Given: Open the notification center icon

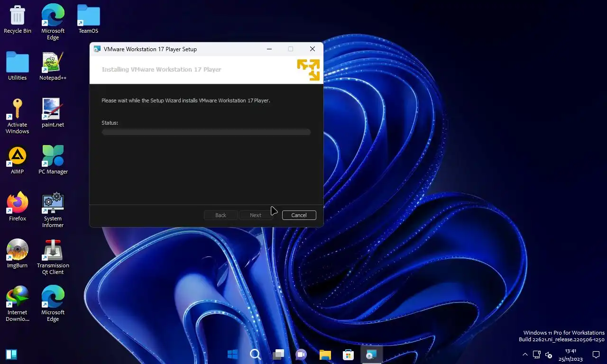Looking at the screenshot, I should pyautogui.click(x=596, y=355).
